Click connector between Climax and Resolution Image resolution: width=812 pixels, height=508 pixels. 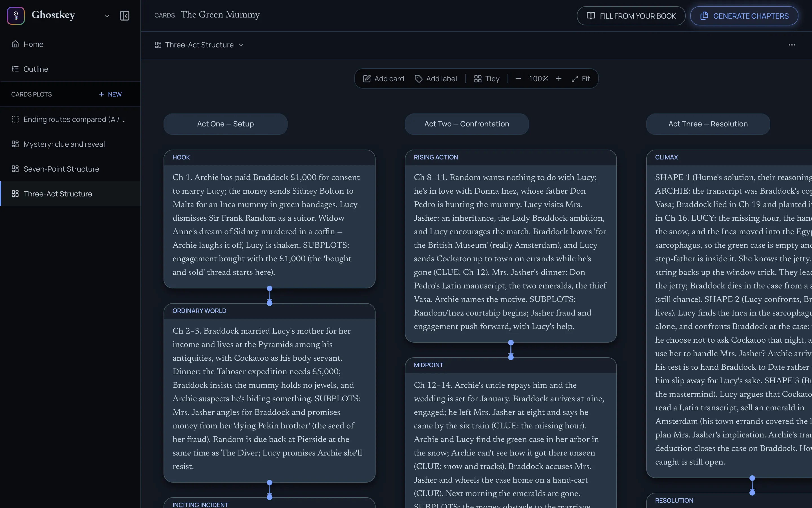[752, 485]
